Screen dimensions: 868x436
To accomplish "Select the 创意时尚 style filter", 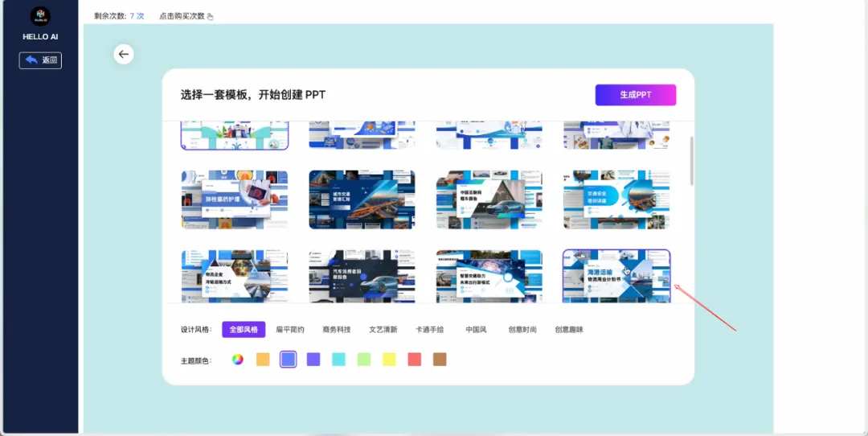I will point(522,329).
